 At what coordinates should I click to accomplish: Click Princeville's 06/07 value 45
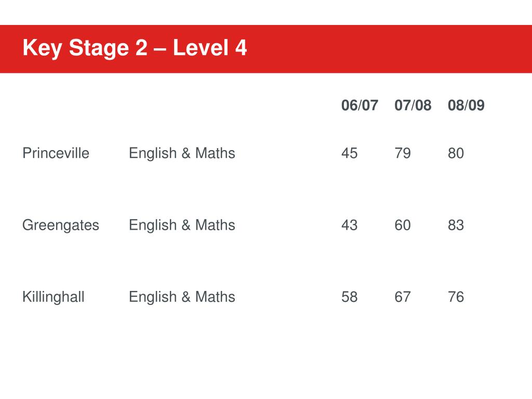(350, 153)
